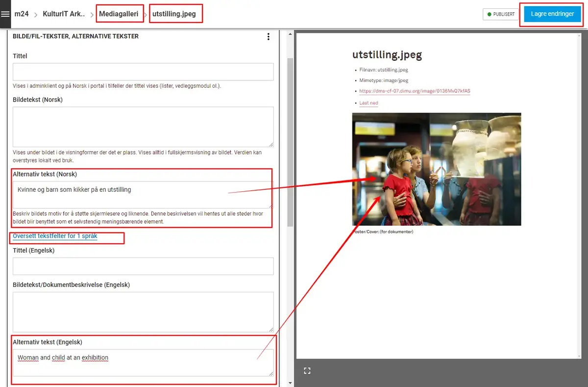588x387 pixels.
Task: Open the three-dot section options menu
Action: (x=268, y=37)
